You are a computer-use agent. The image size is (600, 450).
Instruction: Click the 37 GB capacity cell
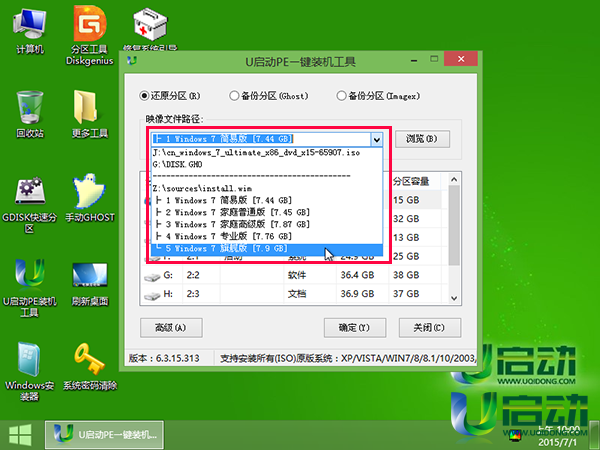406,293
